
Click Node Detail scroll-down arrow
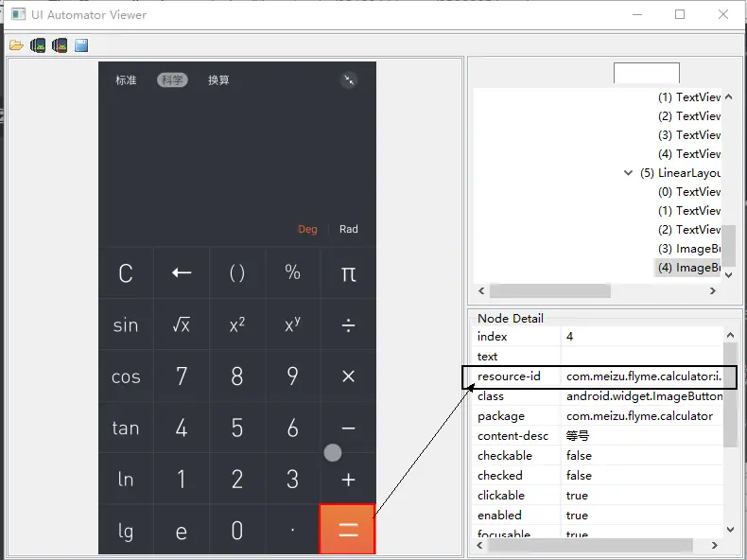tap(730, 529)
